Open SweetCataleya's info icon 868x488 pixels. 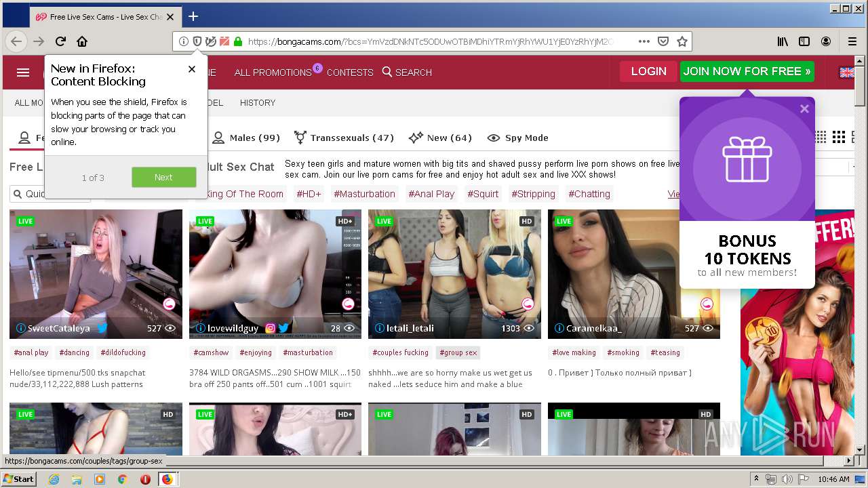click(x=20, y=328)
